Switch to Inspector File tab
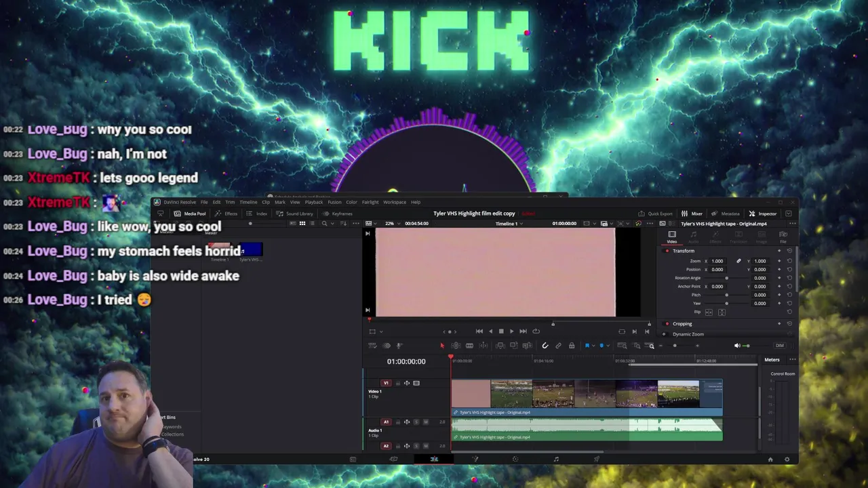Image resolution: width=868 pixels, height=488 pixels. point(783,237)
